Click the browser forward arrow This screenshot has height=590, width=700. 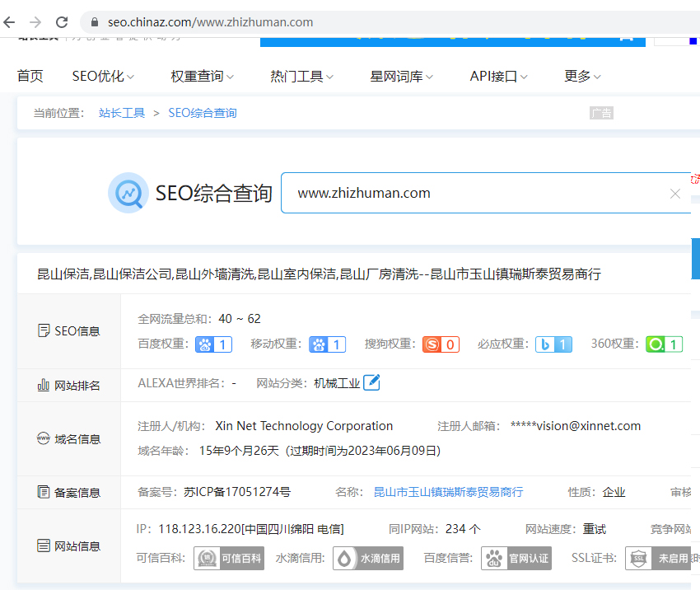[x=35, y=22]
